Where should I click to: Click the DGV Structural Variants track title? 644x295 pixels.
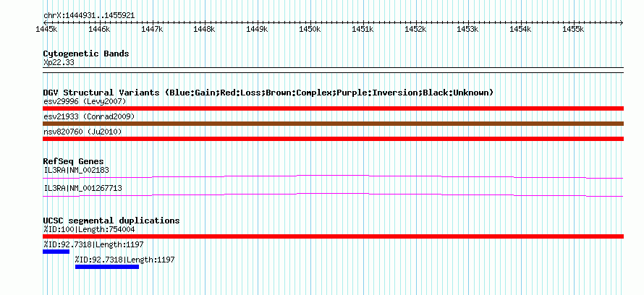pyautogui.click(x=268, y=93)
